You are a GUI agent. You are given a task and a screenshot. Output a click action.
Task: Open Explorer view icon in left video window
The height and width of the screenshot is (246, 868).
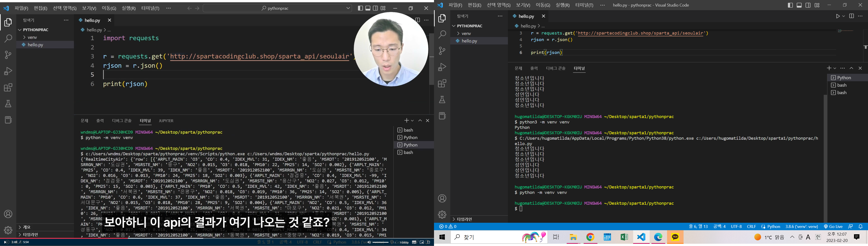pos(8,23)
